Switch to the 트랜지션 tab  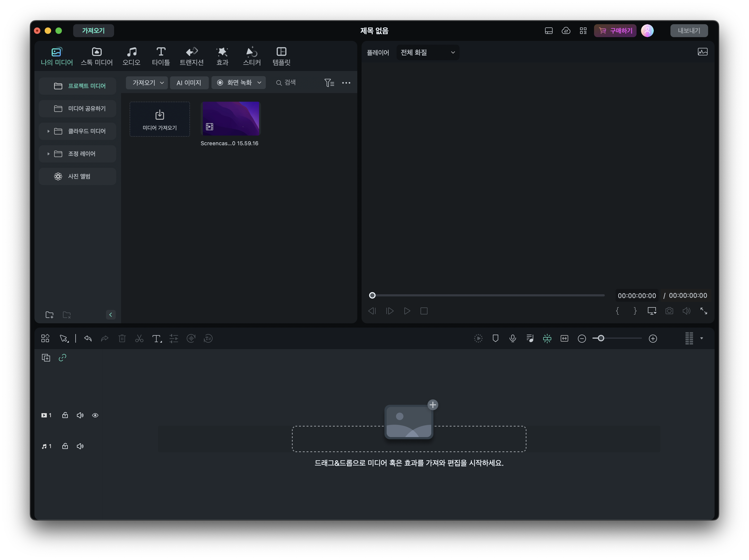click(x=191, y=56)
